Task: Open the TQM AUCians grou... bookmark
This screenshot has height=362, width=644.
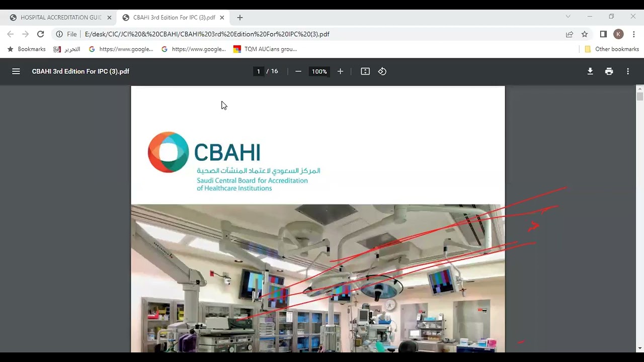Action: pyautogui.click(x=265, y=49)
